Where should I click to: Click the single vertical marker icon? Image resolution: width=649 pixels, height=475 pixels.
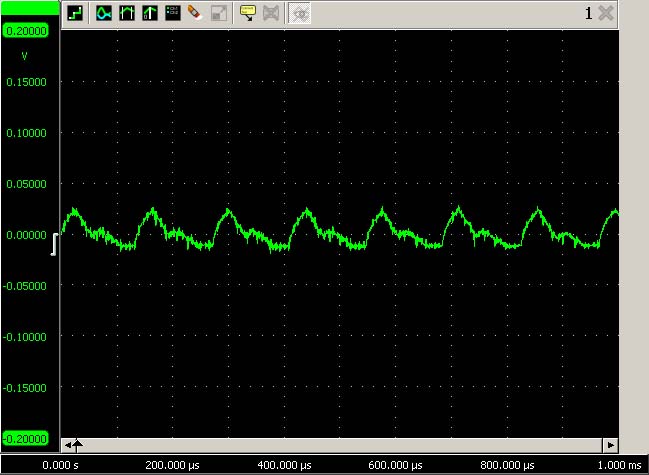[x=149, y=13]
